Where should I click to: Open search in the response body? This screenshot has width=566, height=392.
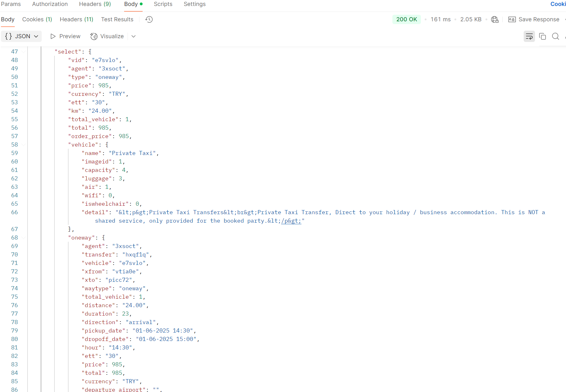pyautogui.click(x=555, y=36)
